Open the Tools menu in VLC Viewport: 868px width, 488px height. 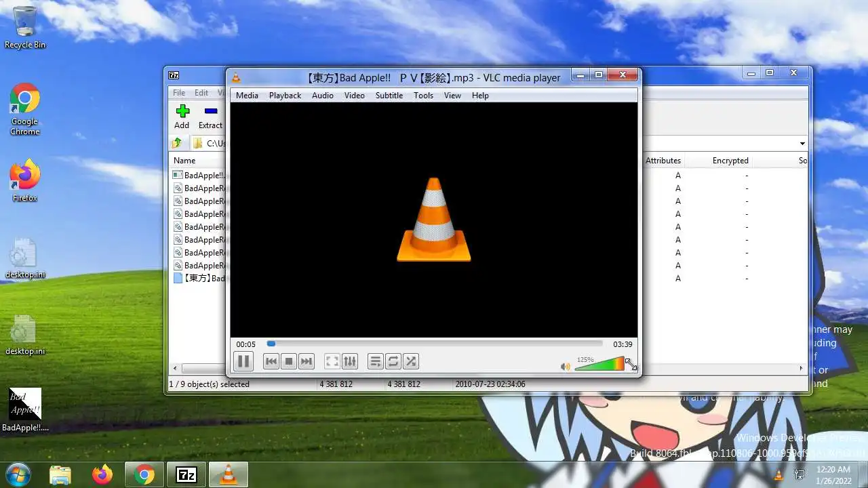pyautogui.click(x=423, y=96)
